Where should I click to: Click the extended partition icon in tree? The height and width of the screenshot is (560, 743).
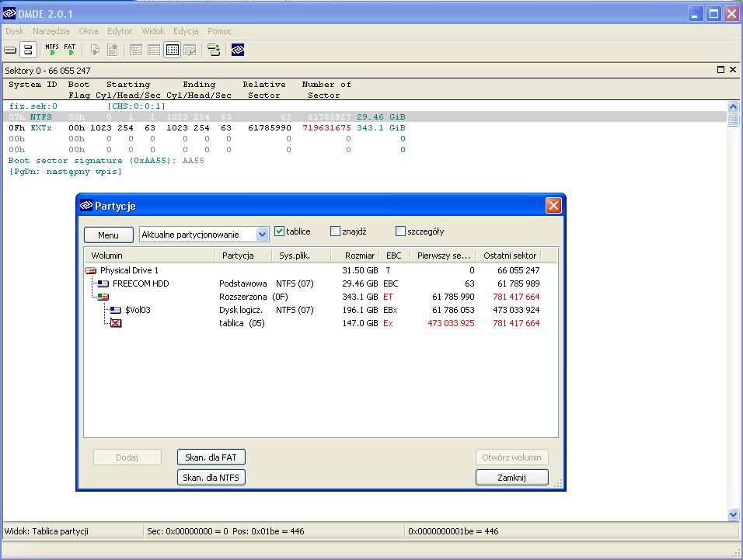click(x=103, y=297)
